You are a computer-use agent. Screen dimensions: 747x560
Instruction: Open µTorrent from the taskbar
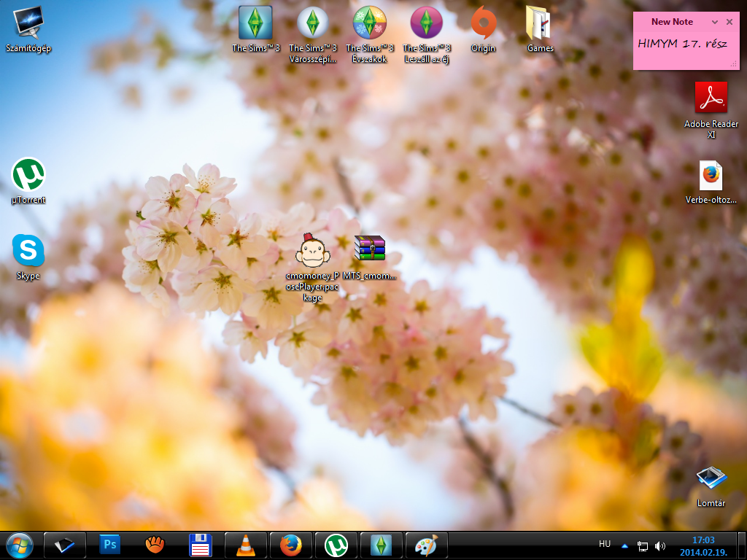336,545
